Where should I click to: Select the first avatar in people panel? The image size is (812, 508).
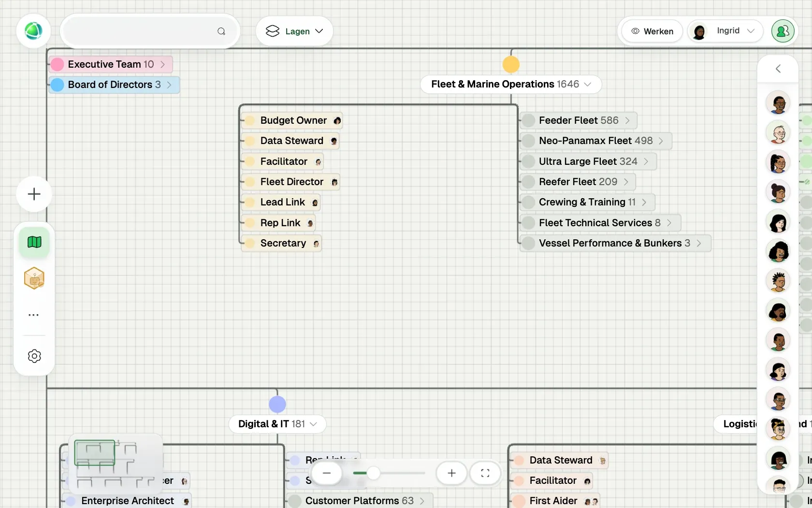[778, 103]
